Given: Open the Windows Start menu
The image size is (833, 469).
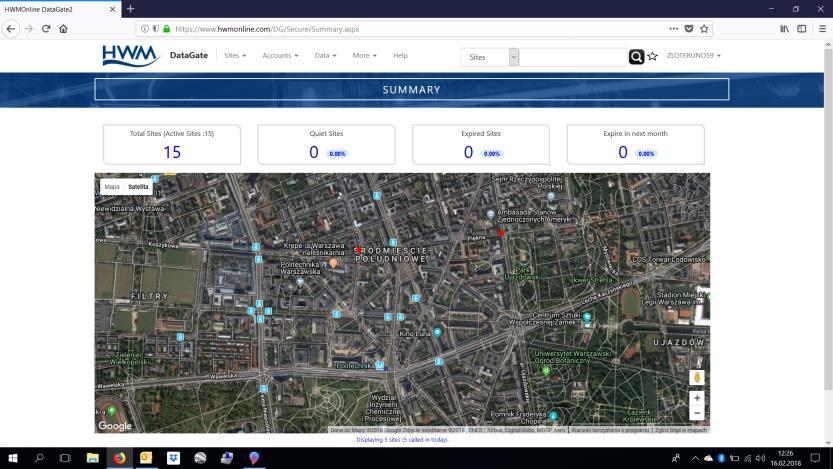Looking at the screenshot, I should (13, 458).
